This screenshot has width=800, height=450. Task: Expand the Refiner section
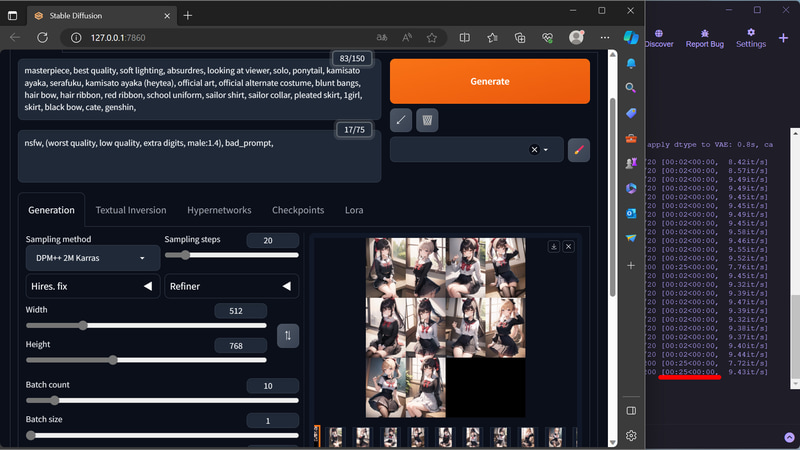point(231,286)
